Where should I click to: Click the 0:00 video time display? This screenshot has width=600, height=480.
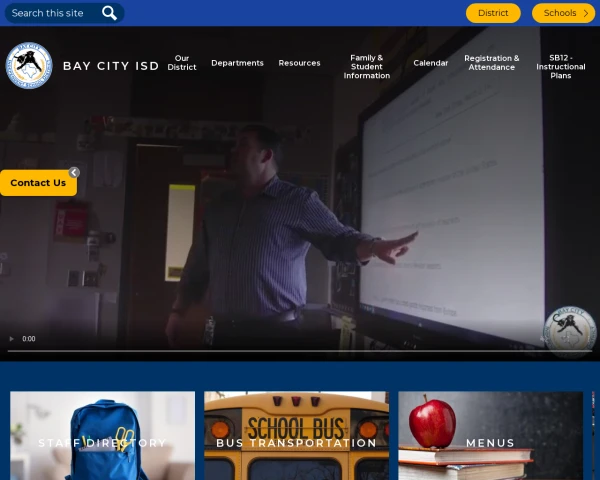pyautogui.click(x=29, y=339)
